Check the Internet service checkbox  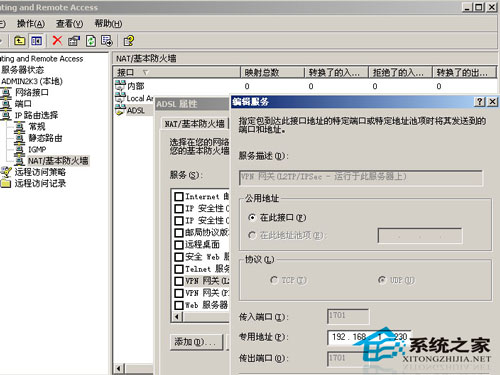tap(179, 197)
